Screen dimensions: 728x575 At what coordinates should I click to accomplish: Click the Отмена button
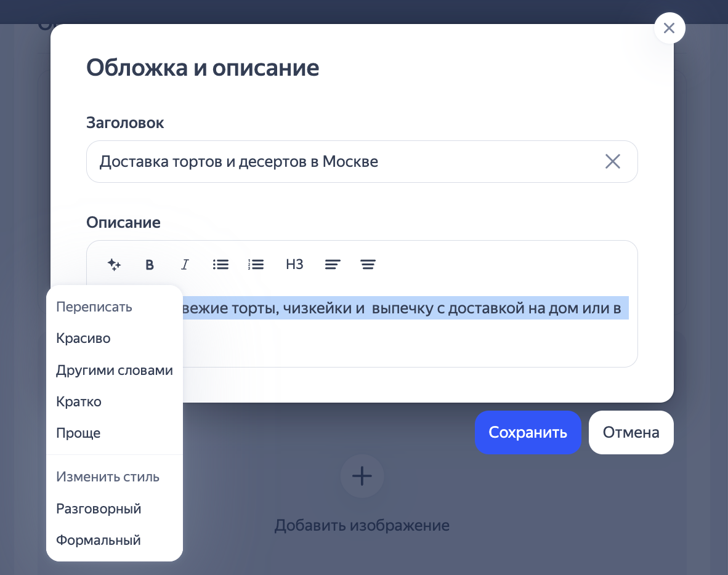coord(631,432)
